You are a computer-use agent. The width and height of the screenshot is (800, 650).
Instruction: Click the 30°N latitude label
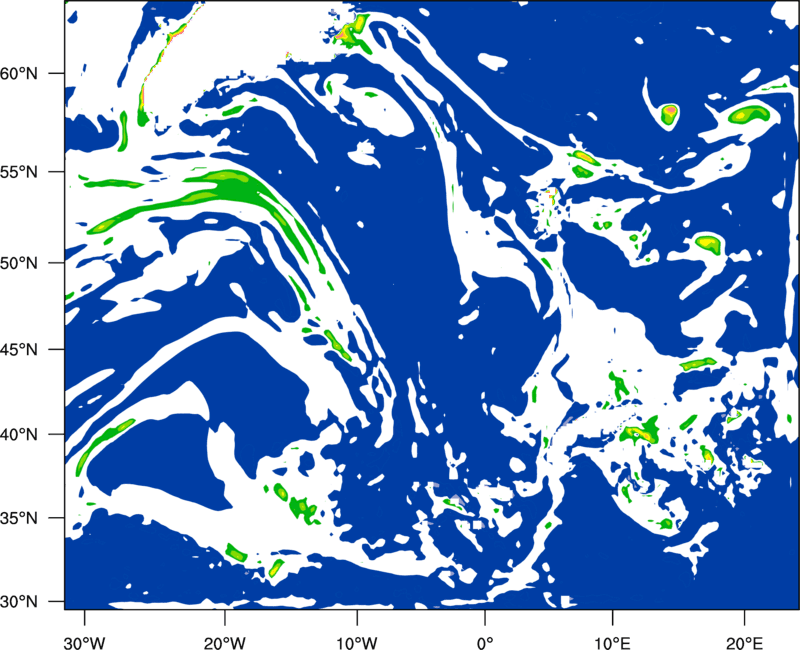tap(19, 602)
